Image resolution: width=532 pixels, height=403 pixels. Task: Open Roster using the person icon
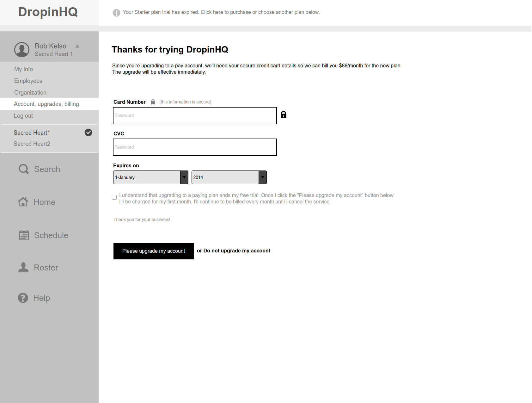[x=23, y=267]
